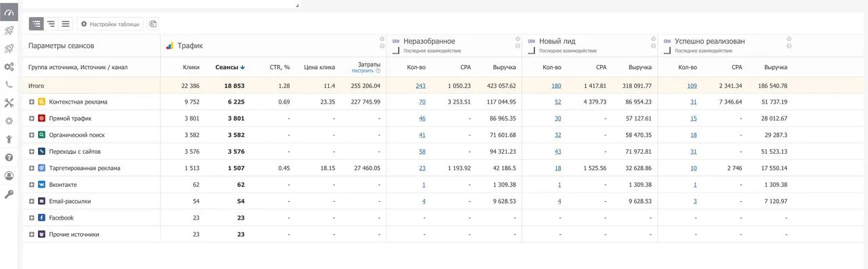
Task: Click the link icon of Переходы с сайтов
Action: (x=42, y=151)
